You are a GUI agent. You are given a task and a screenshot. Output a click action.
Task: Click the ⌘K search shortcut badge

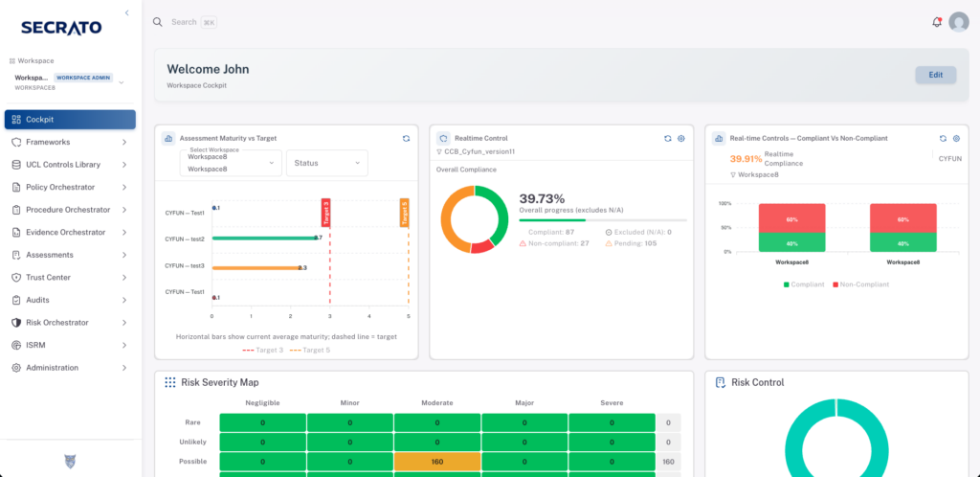click(x=209, y=22)
